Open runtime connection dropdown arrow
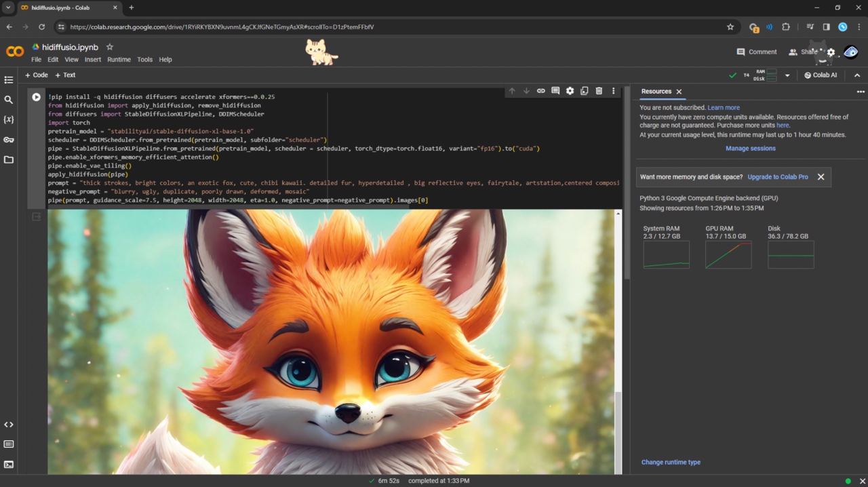This screenshot has width=868, height=487. coord(787,75)
